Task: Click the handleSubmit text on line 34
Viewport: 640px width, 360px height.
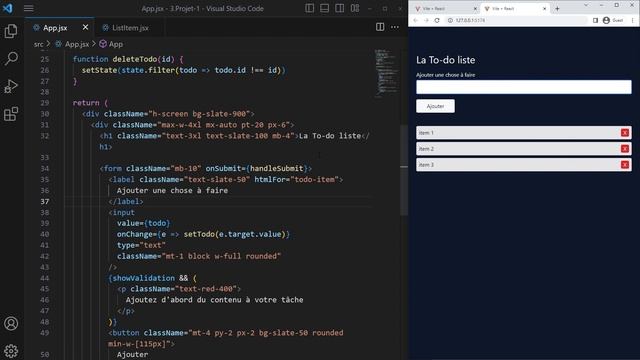Action: point(277,168)
